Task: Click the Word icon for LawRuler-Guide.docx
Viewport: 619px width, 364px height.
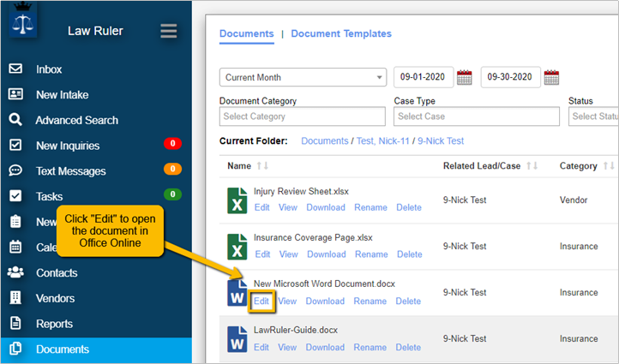Action: pos(237,339)
